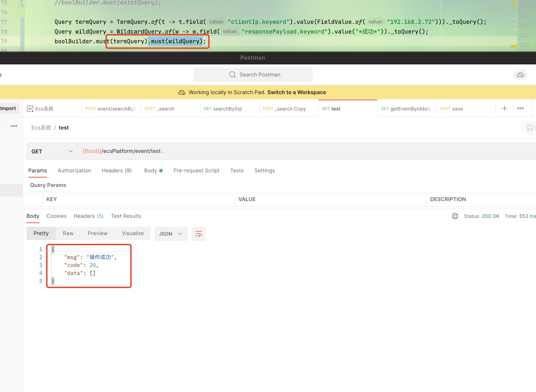Click the plus icon to open new tab
The width and height of the screenshot is (536, 392).
coord(504,108)
